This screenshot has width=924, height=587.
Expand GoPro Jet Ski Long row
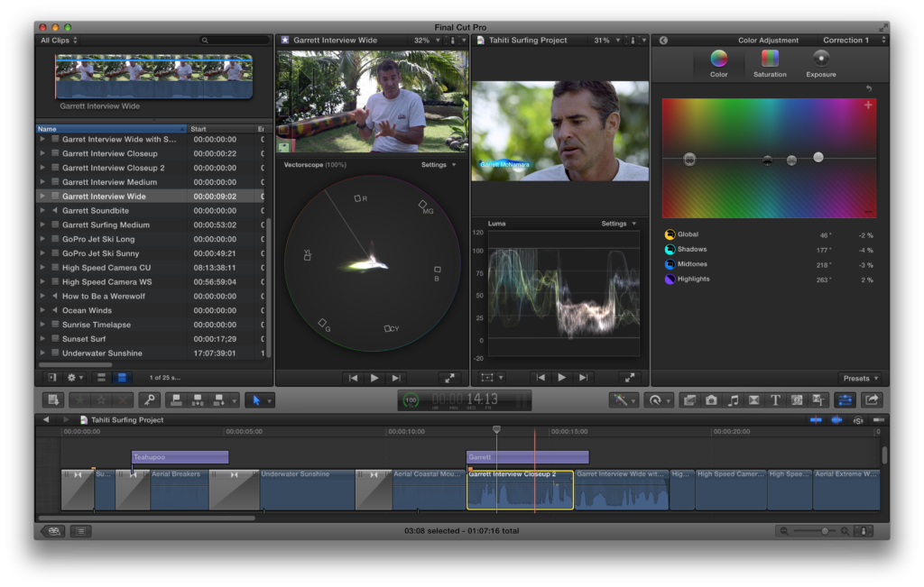click(42, 239)
